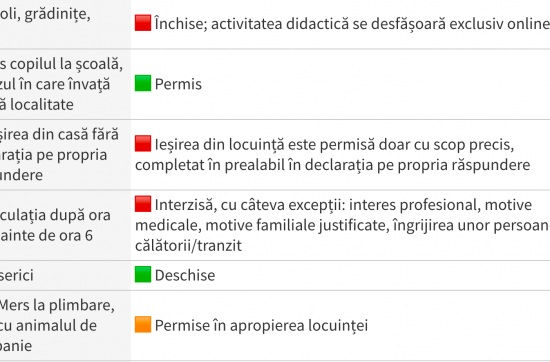This screenshot has width=550, height=362.
Task: Click "completat în prealabil în declarația" line
Action: click(x=333, y=165)
